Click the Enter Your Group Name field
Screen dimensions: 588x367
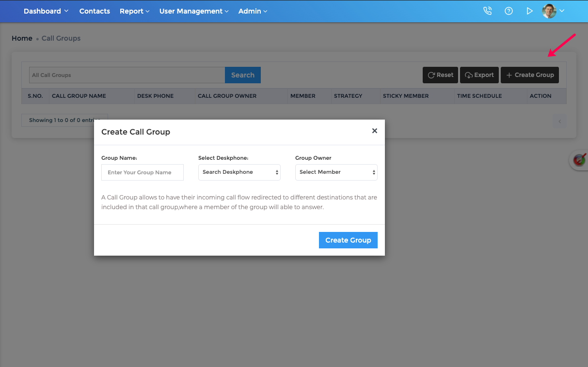(x=142, y=172)
